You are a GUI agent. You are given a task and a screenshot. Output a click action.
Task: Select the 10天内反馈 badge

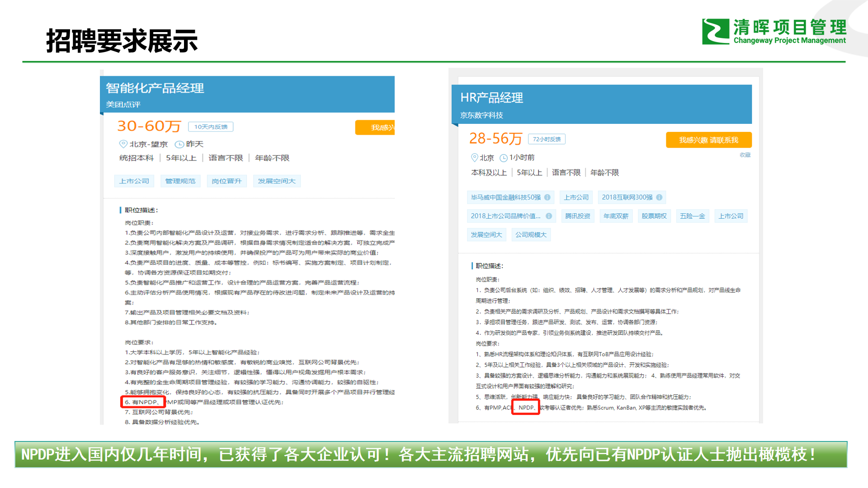click(x=211, y=127)
